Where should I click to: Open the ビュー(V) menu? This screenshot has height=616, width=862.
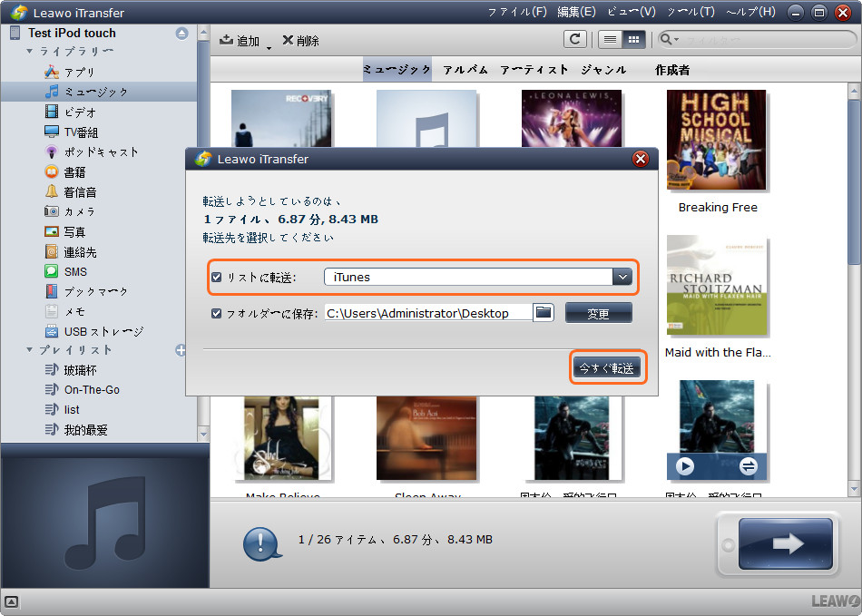[632, 12]
